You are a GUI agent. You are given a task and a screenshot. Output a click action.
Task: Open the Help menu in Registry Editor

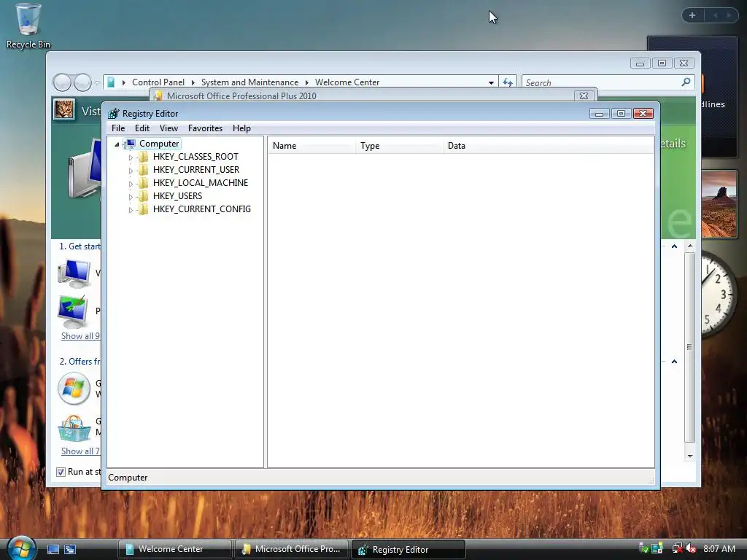coord(241,128)
